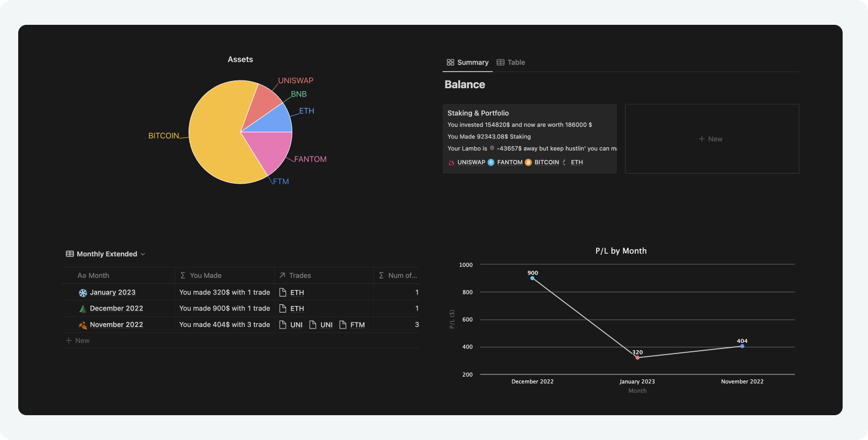Open the first UNI trade in November row
Screen dimensions: 868x440
(291, 325)
